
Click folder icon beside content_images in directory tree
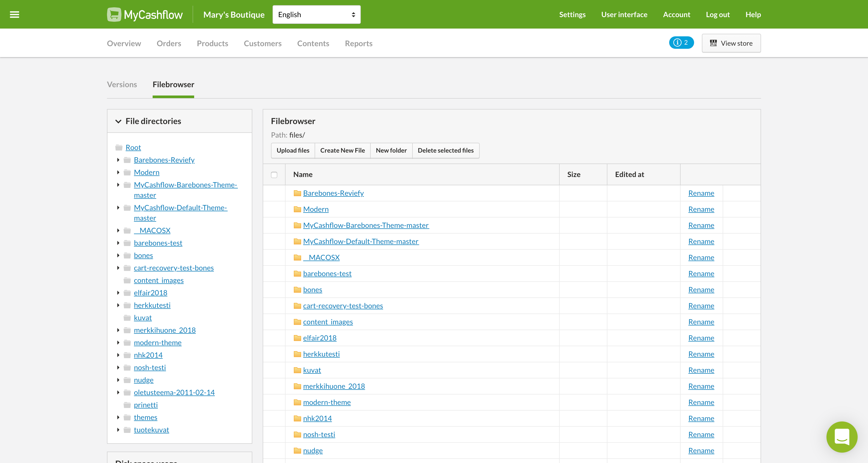[127, 280]
